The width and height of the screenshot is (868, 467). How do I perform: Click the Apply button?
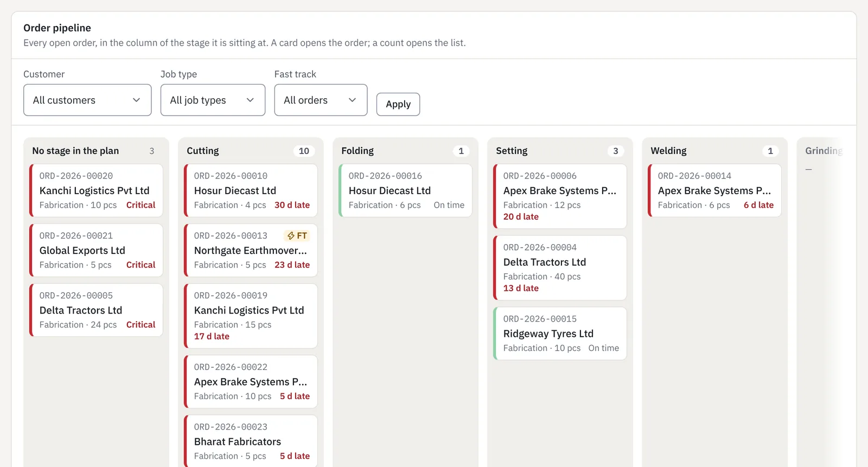point(398,104)
